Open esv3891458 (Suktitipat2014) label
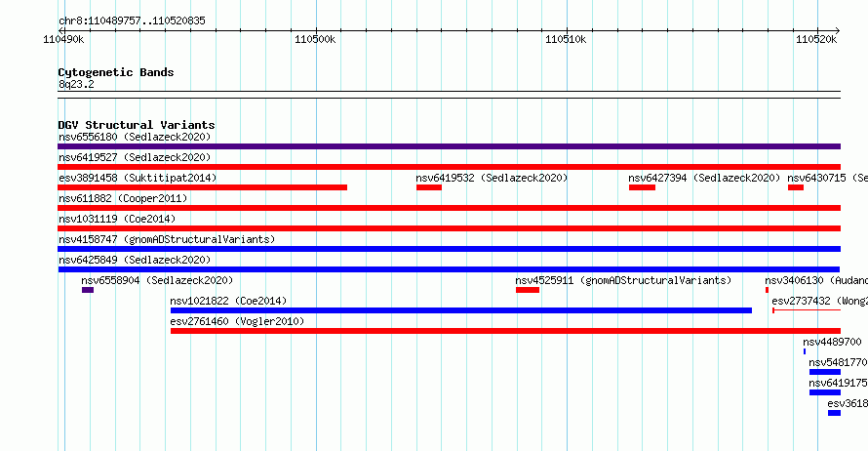Viewport: 868px width, 451px height. (138, 178)
